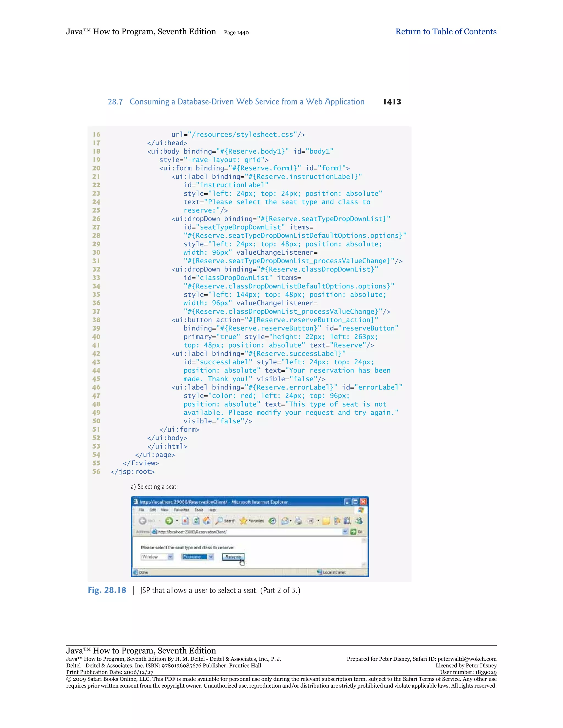Expand the Window seat type dropdown
The height and width of the screenshot is (728, 563).
[x=170, y=557]
